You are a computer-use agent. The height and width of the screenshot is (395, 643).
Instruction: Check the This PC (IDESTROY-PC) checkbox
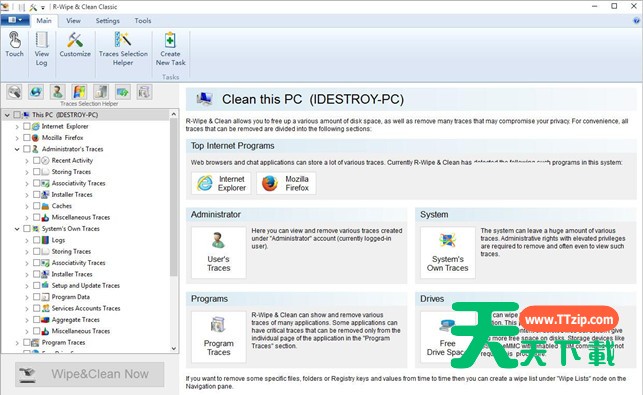tap(17, 115)
